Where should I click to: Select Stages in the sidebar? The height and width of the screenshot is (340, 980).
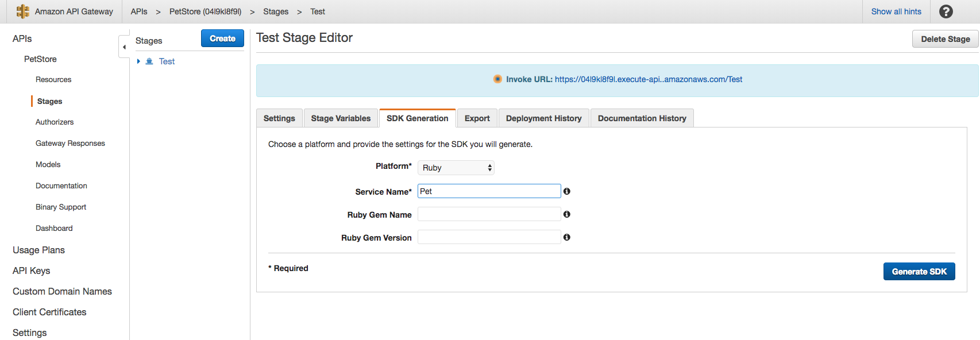click(x=49, y=101)
